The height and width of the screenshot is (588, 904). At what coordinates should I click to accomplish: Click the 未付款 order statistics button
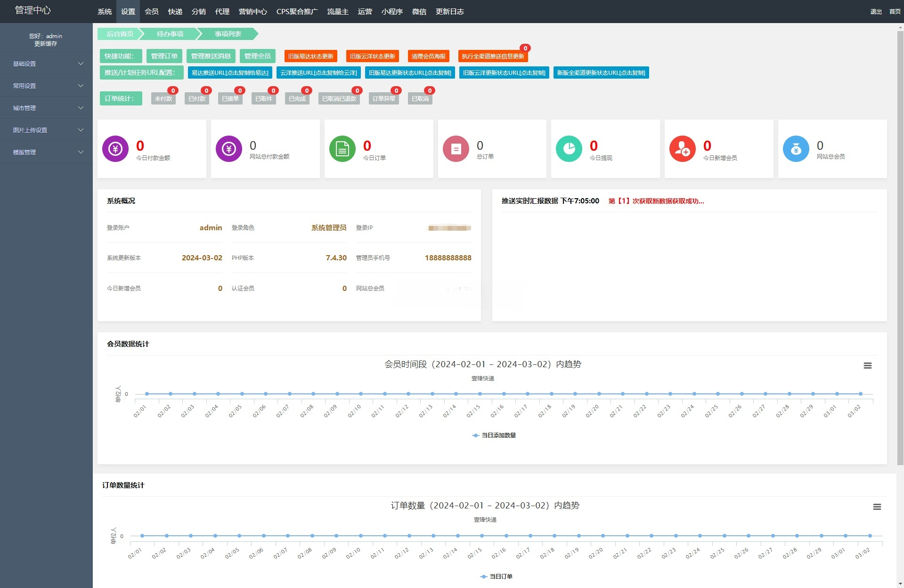pos(163,99)
